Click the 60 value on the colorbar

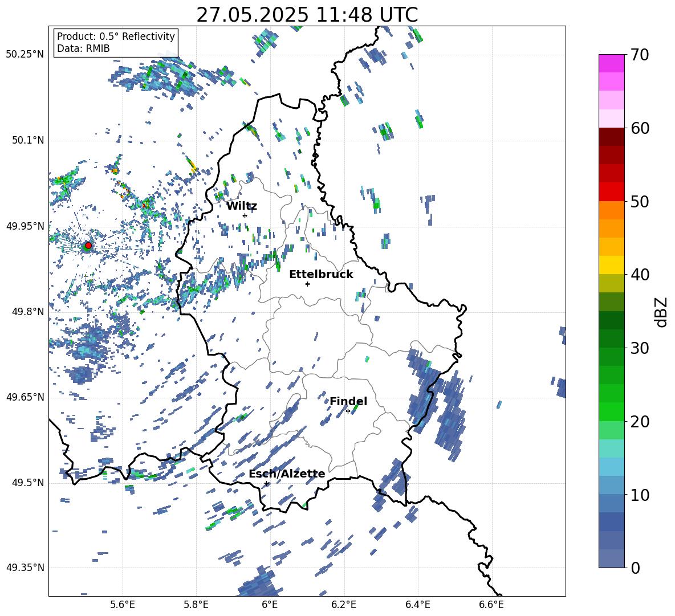(x=639, y=128)
